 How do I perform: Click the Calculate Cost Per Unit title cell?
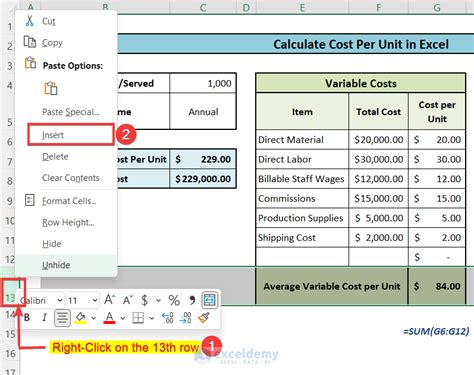tap(361, 44)
